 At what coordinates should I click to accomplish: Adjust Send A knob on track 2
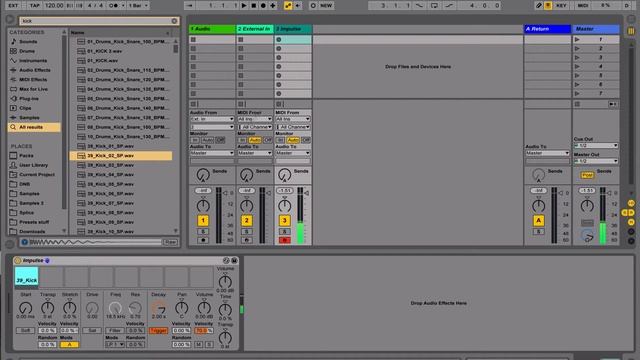pos(247,176)
